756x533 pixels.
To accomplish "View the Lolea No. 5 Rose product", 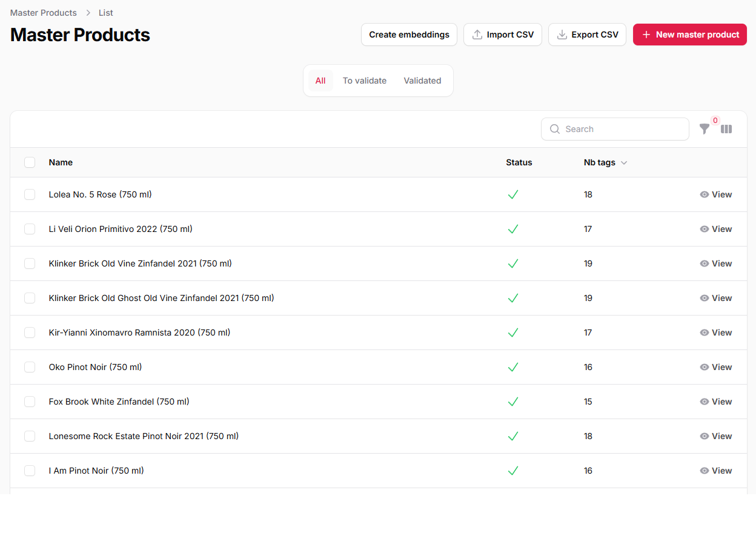I will (715, 194).
